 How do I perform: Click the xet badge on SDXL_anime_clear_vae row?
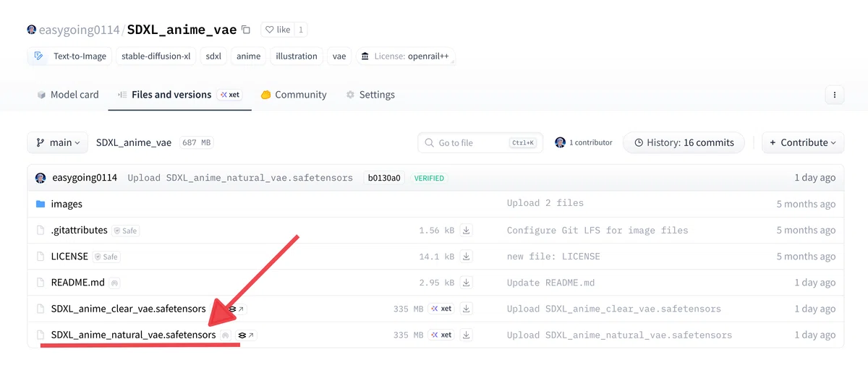coord(441,309)
